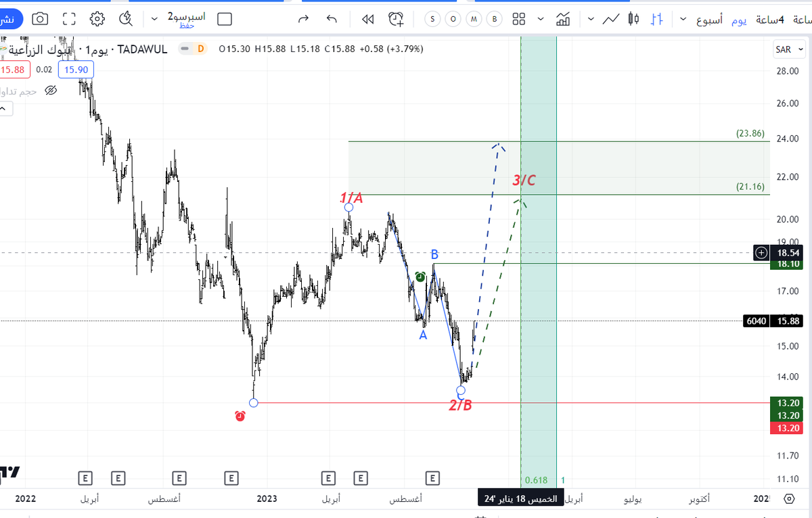Select the 3/C wave label

pyautogui.click(x=524, y=181)
